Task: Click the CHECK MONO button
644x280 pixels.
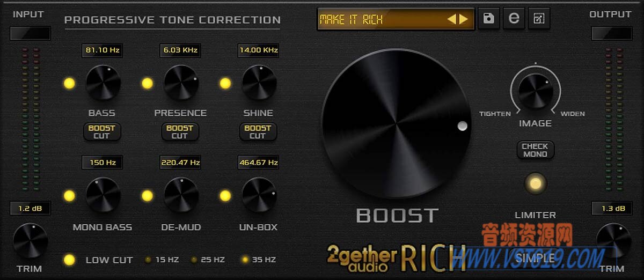Action: [x=535, y=150]
